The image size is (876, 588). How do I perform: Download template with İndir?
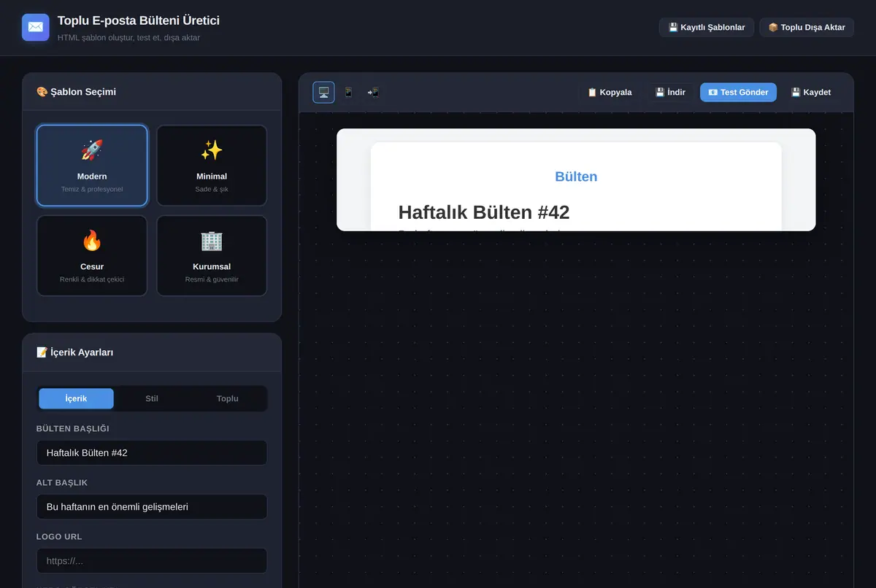[670, 92]
